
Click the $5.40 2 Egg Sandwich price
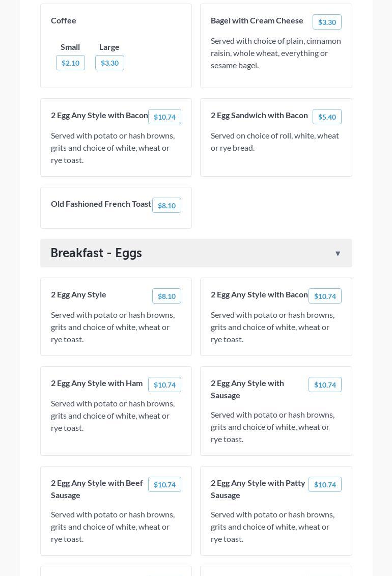pos(327,117)
